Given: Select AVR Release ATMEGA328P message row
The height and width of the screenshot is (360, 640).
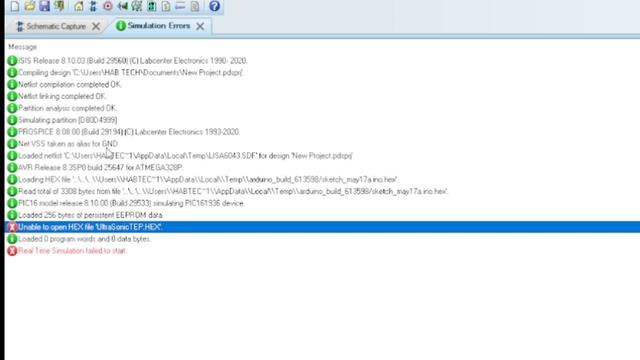Looking at the screenshot, I should pyautogui.click(x=95, y=167).
